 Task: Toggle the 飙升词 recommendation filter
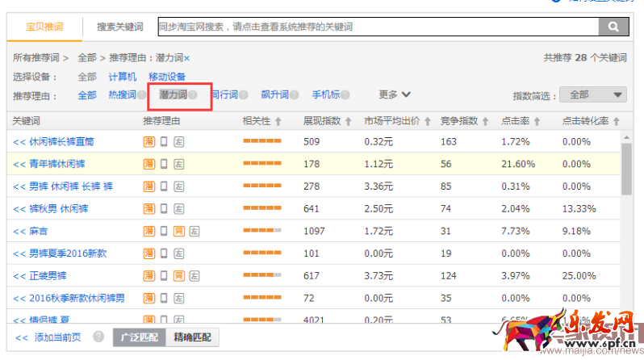[x=274, y=95]
